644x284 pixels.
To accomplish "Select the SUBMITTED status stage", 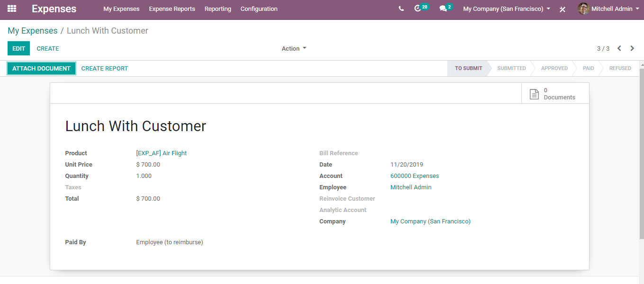I will [x=511, y=68].
